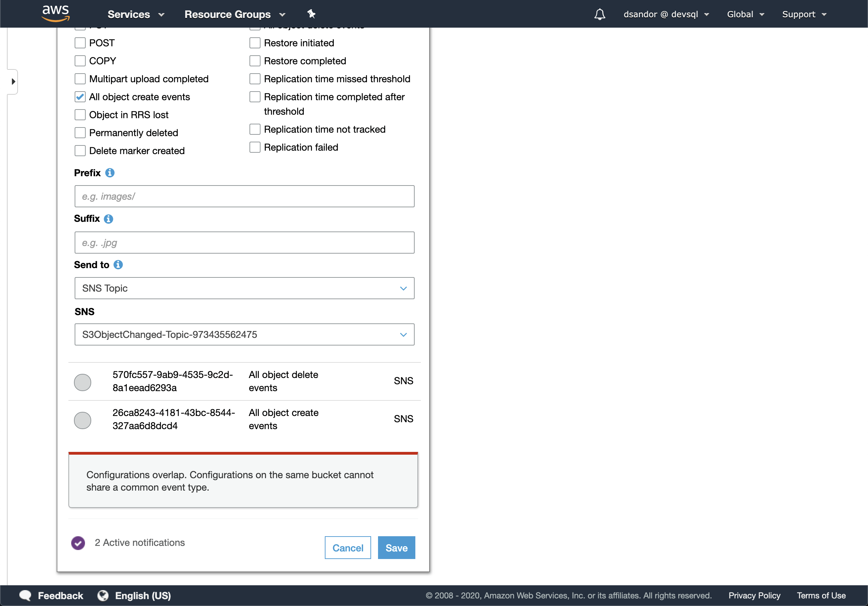
Task: Click the purple active notifications checkmark
Action: point(78,543)
